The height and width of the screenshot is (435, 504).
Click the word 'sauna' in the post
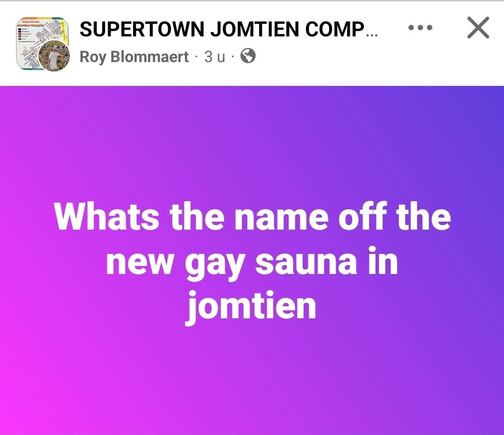coord(306,264)
